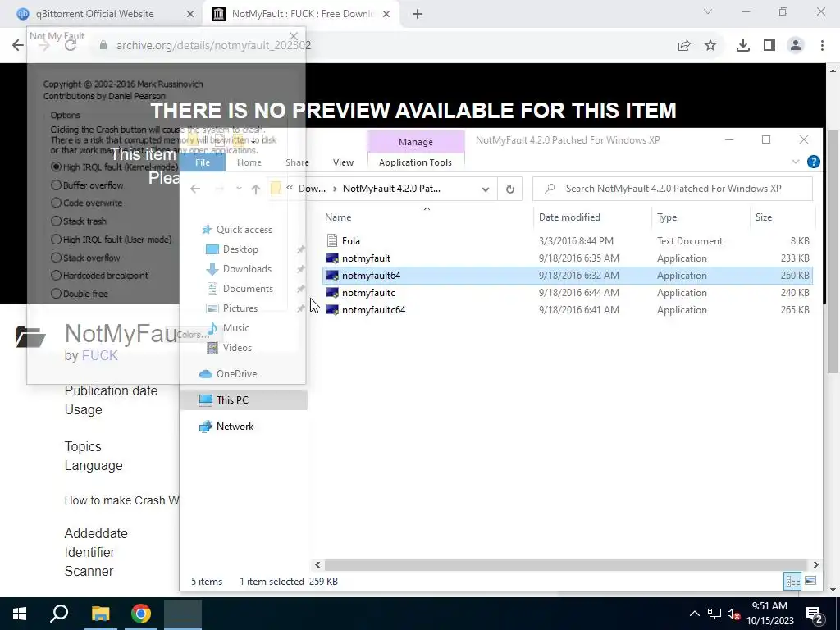Open File Explorer from taskbar
This screenshot has height=630, width=840.
coord(100,614)
